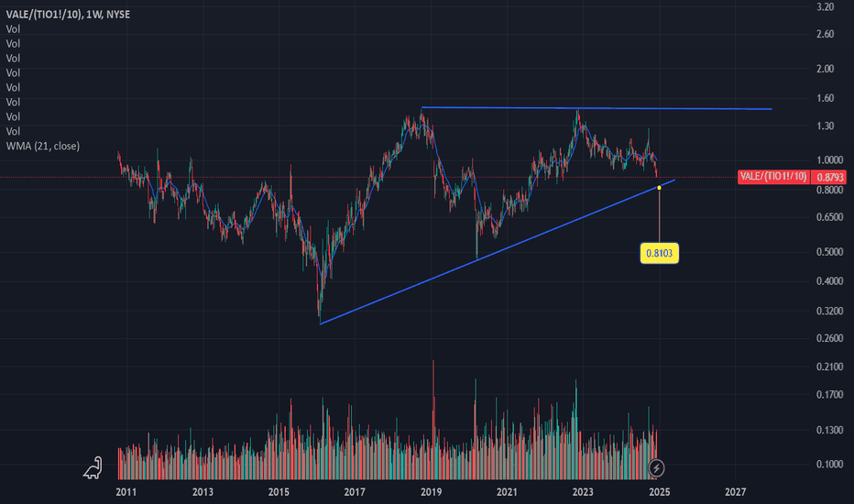Click the 0.1300 price scale value

829,430
